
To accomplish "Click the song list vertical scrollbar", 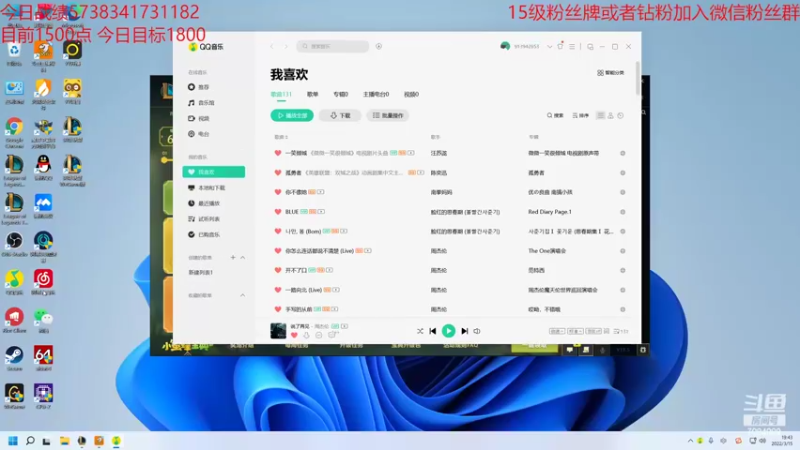I will [x=638, y=78].
